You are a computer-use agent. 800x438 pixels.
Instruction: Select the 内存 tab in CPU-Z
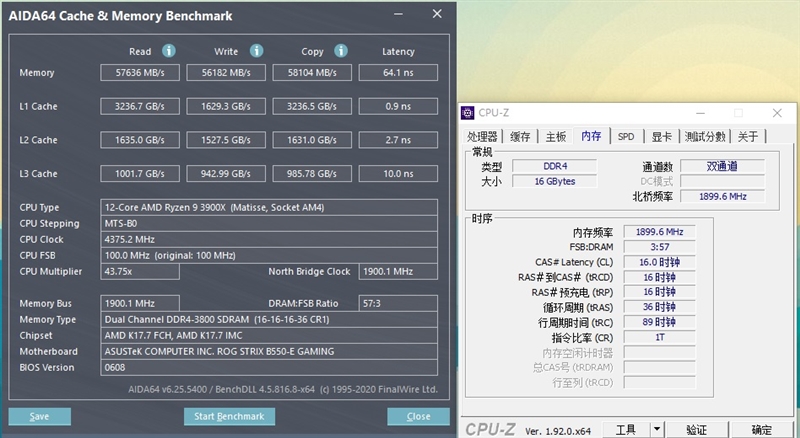pos(591,135)
